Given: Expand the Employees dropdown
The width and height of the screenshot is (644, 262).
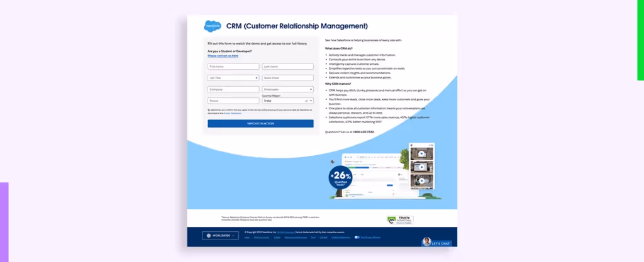Looking at the screenshot, I should (x=288, y=89).
